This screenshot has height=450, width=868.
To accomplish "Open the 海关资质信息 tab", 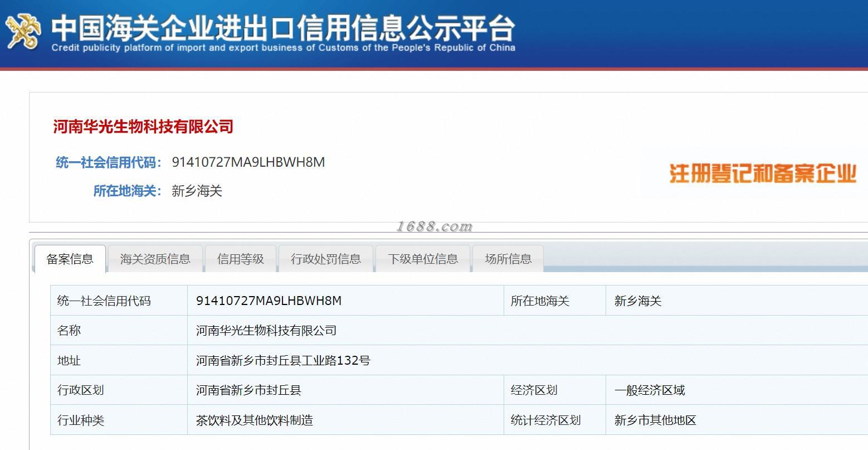I will (x=155, y=259).
